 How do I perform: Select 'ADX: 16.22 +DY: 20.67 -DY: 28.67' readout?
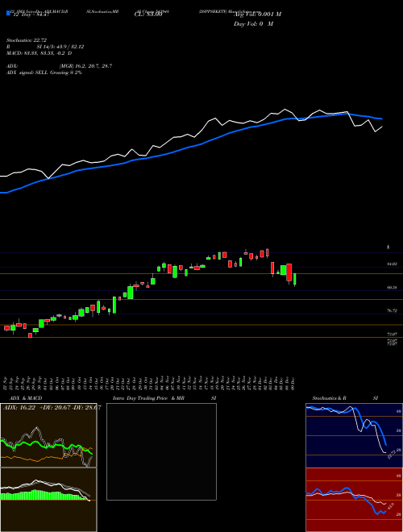(52, 408)
